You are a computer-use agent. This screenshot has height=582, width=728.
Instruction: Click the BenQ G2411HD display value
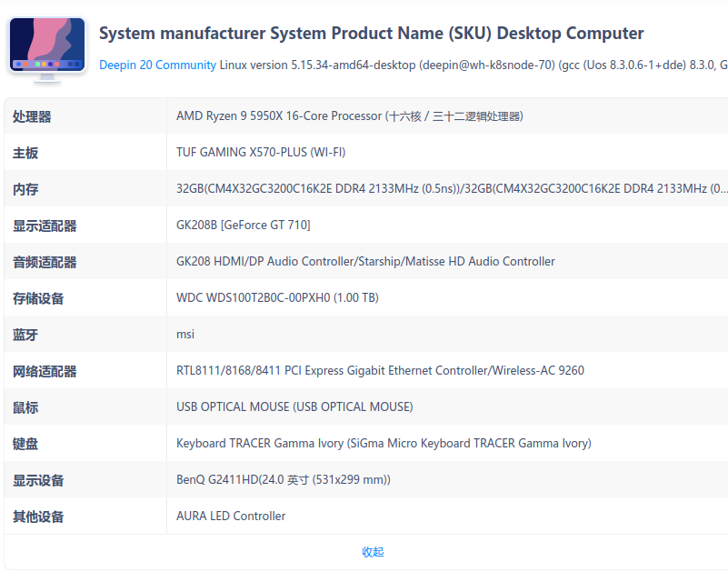tap(284, 480)
